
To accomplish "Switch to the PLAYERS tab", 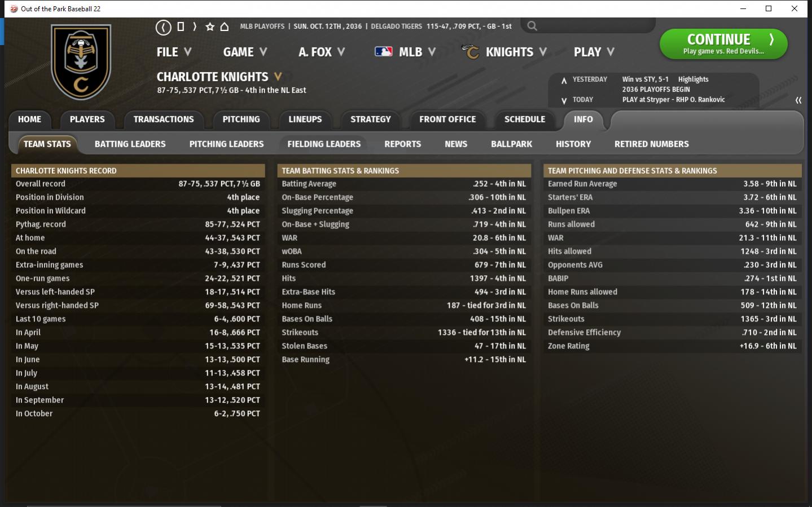I will (87, 120).
